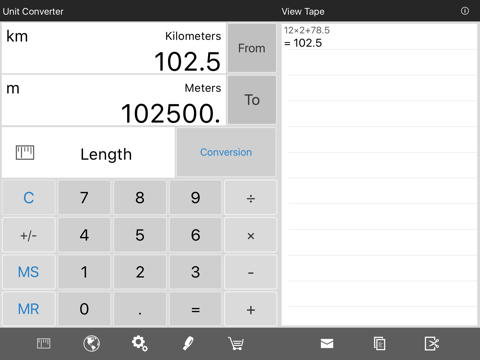Image resolution: width=480 pixels, height=360 pixels.
Task: Recall memory with MR key
Action: tap(29, 309)
